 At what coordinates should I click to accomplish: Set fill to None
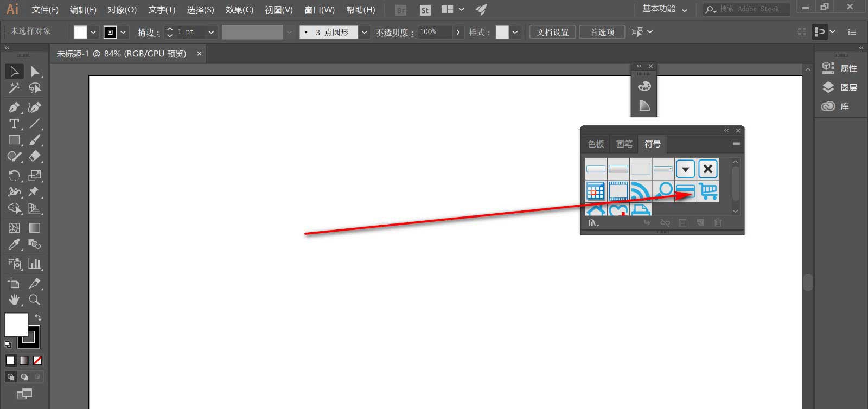coord(37,360)
